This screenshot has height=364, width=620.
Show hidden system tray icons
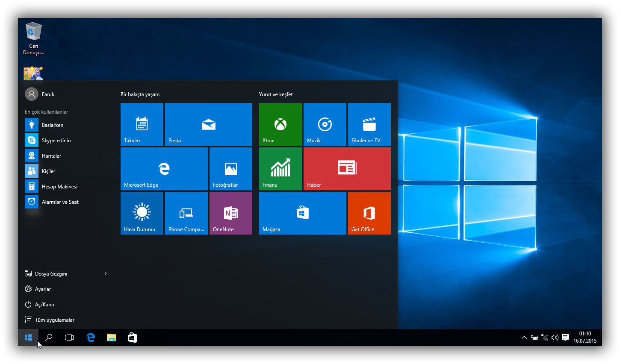pyautogui.click(x=524, y=338)
